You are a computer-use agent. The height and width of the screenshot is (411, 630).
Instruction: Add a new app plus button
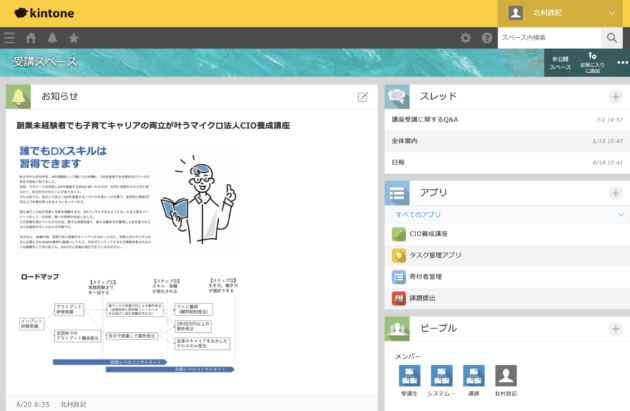coord(616,193)
